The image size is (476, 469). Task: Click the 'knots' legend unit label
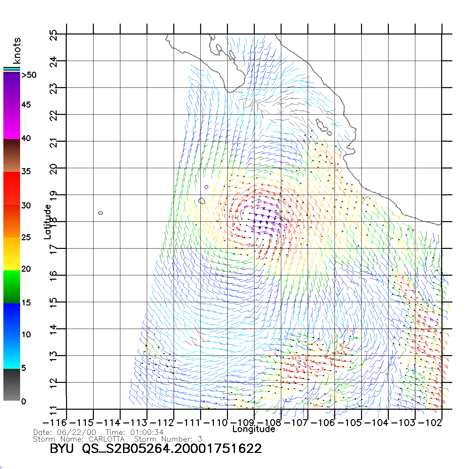16,51
